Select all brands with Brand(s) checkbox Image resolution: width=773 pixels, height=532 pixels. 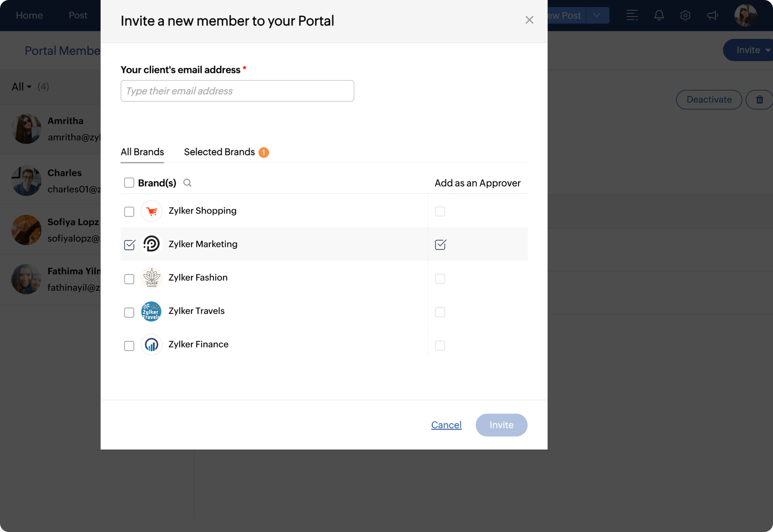coord(129,183)
